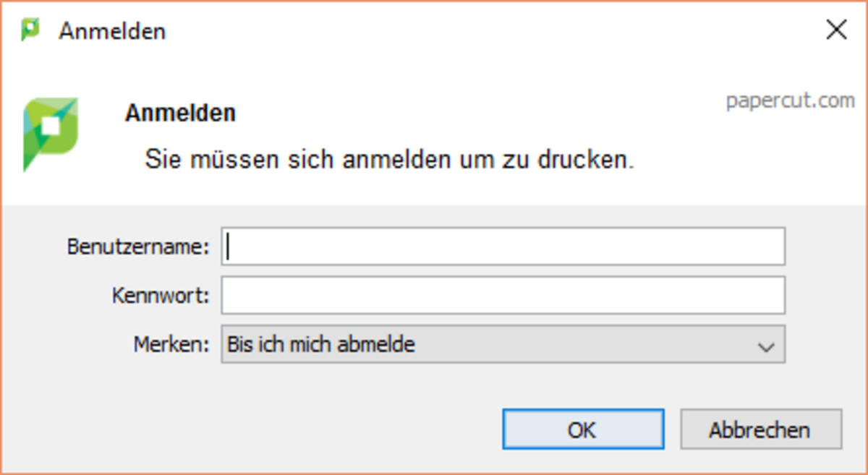This screenshot has width=868, height=475.
Task: Click into the Kennwort password field
Action: (503, 295)
